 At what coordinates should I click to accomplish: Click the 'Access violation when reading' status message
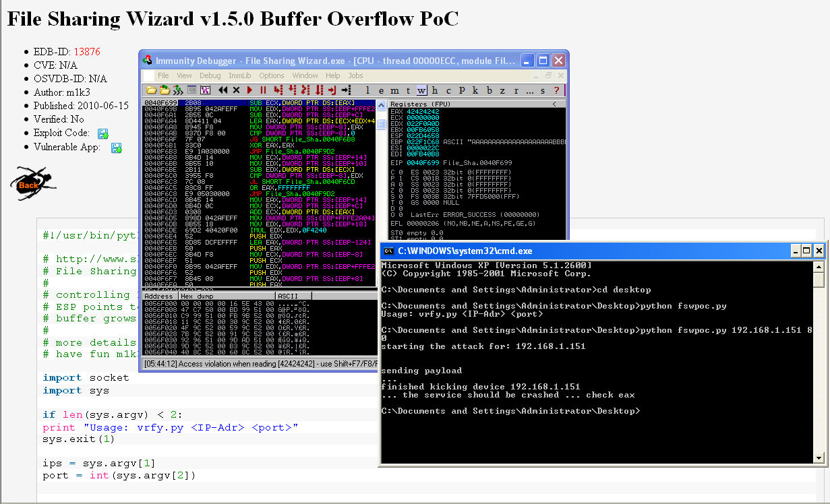pos(260,364)
